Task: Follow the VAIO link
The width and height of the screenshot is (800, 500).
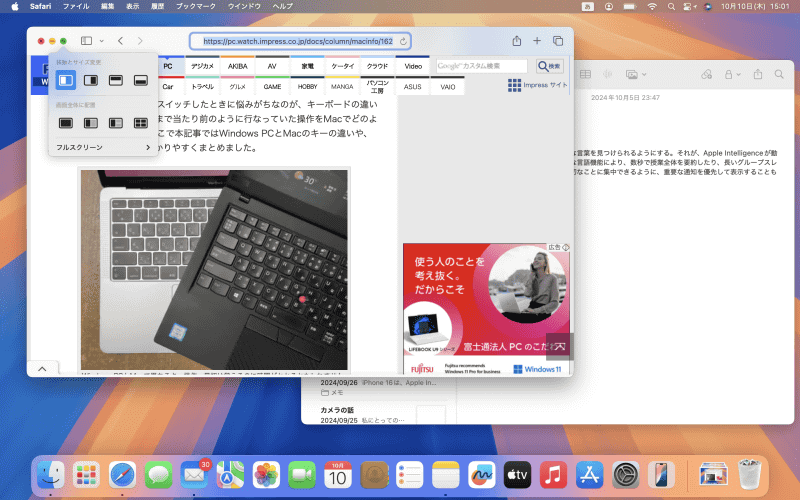Action: click(x=447, y=87)
